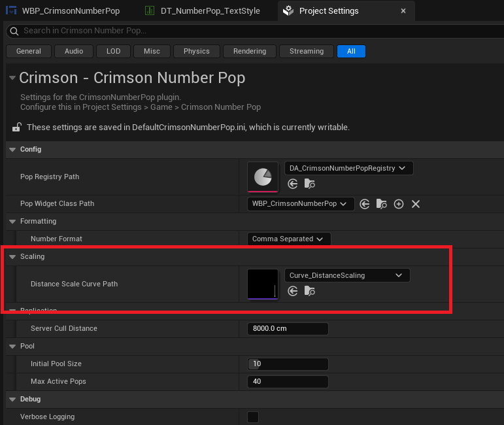Clear the Pop Widget Class Path value
The width and height of the screenshot is (504, 425).
click(416, 204)
